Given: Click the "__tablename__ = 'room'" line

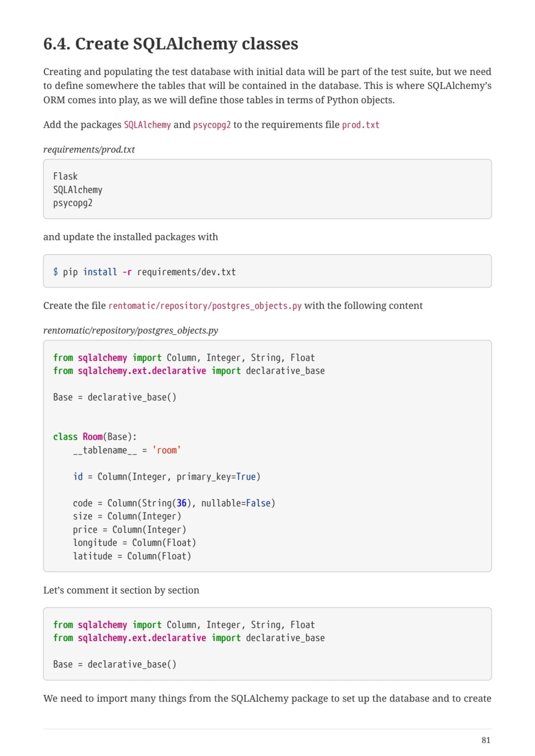Looking at the screenshot, I should (127, 450).
